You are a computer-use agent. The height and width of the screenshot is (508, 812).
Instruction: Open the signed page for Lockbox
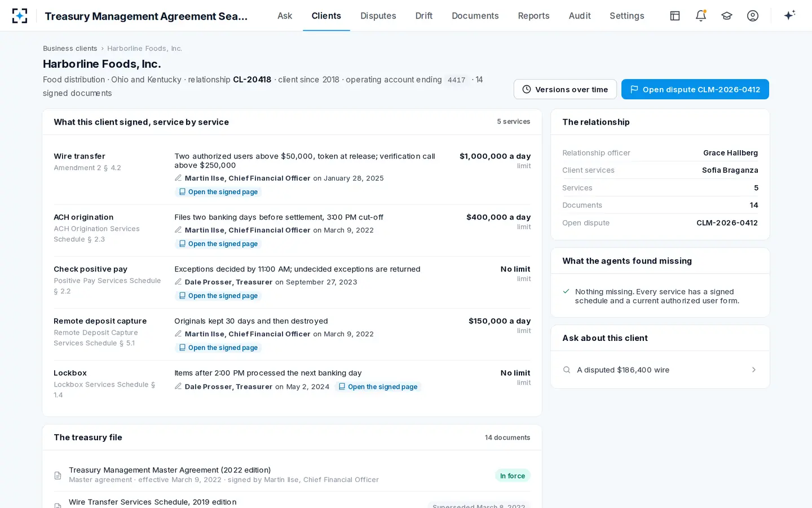click(x=378, y=387)
